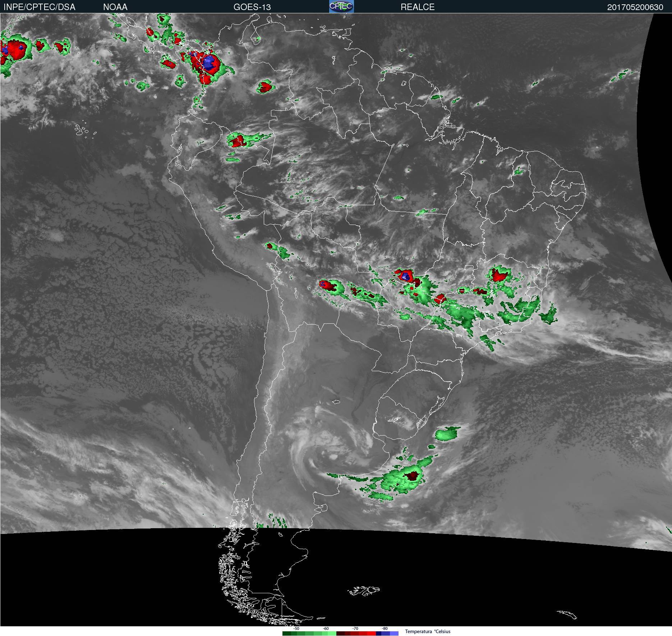
Task: Click the -50 label on temperature scale
Action: point(296,628)
